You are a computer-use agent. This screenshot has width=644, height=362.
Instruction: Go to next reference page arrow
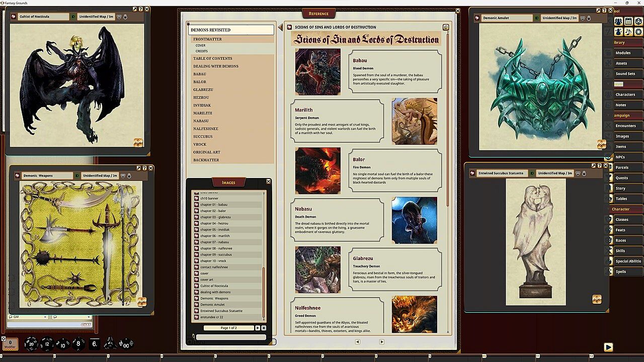(x=382, y=342)
